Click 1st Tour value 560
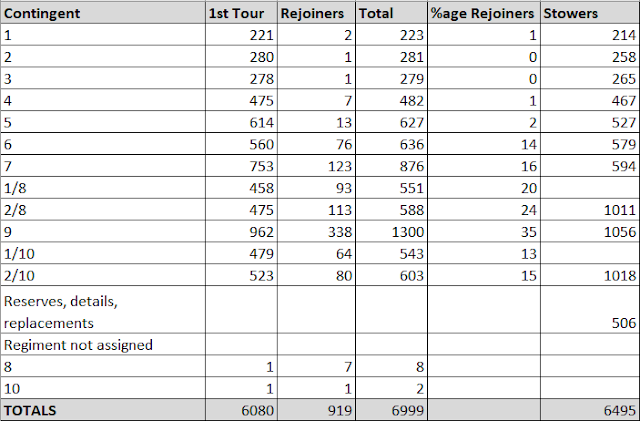This screenshot has width=640, height=421. pyautogui.click(x=262, y=144)
